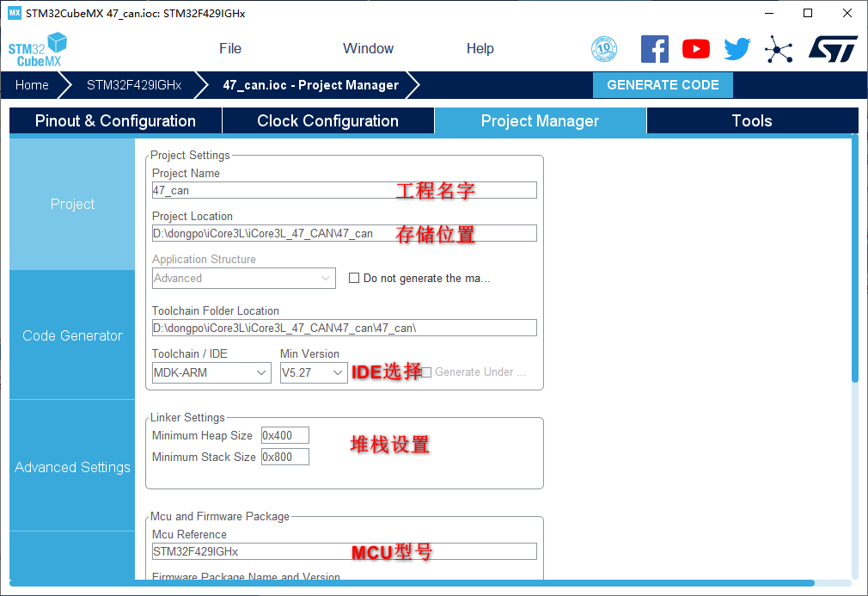Select the Code Generator side panel

[72, 335]
